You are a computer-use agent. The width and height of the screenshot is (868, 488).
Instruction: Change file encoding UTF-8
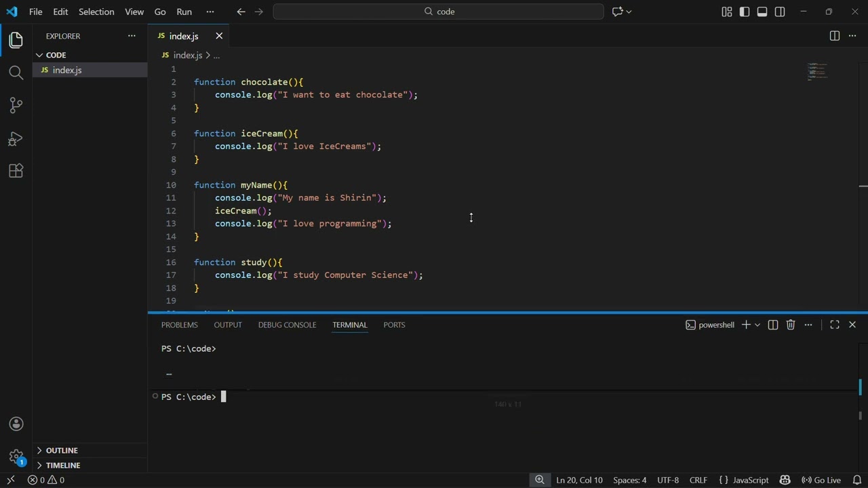668,480
